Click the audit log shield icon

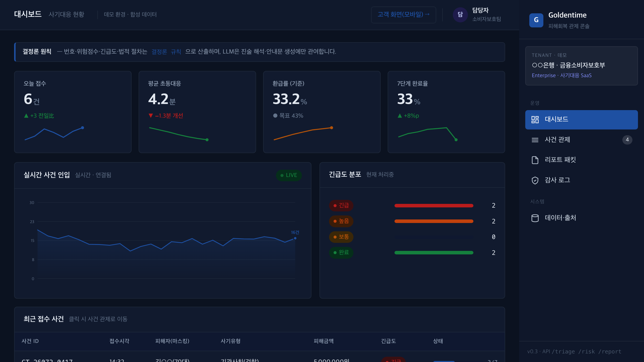coord(535,180)
